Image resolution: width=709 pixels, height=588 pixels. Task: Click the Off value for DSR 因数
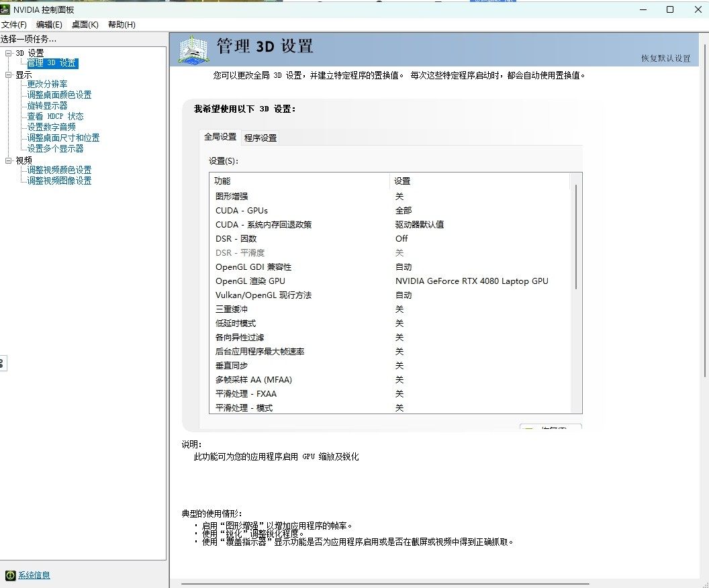coord(401,239)
